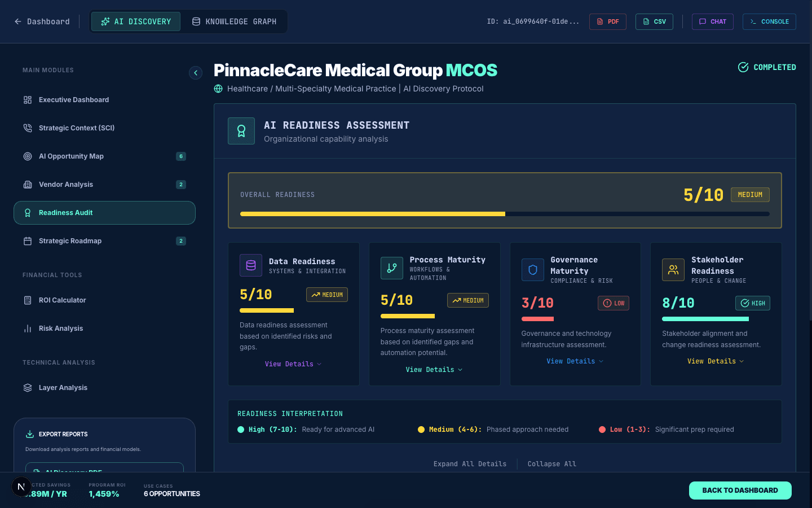
Task: Click the Medium badge beside overall 5/10
Action: click(x=750, y=195)
